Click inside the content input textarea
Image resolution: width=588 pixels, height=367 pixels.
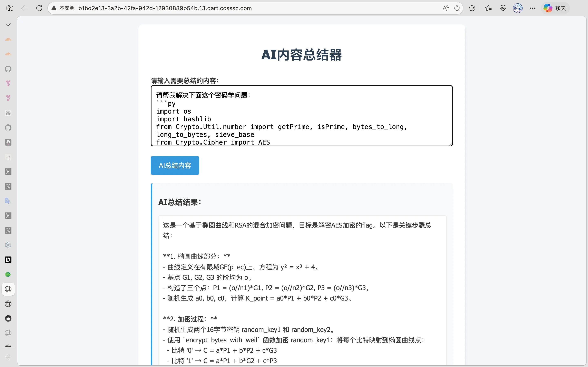click(301, 116)
